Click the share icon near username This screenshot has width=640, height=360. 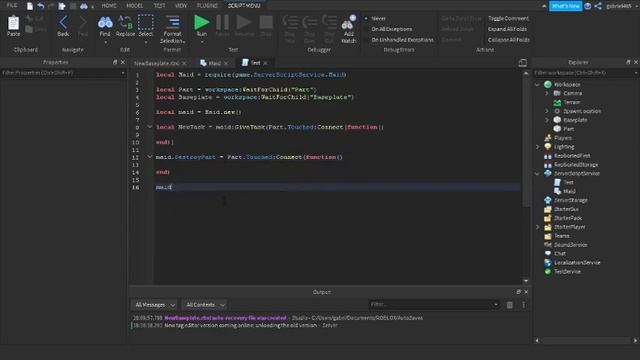tap(598, 6)
